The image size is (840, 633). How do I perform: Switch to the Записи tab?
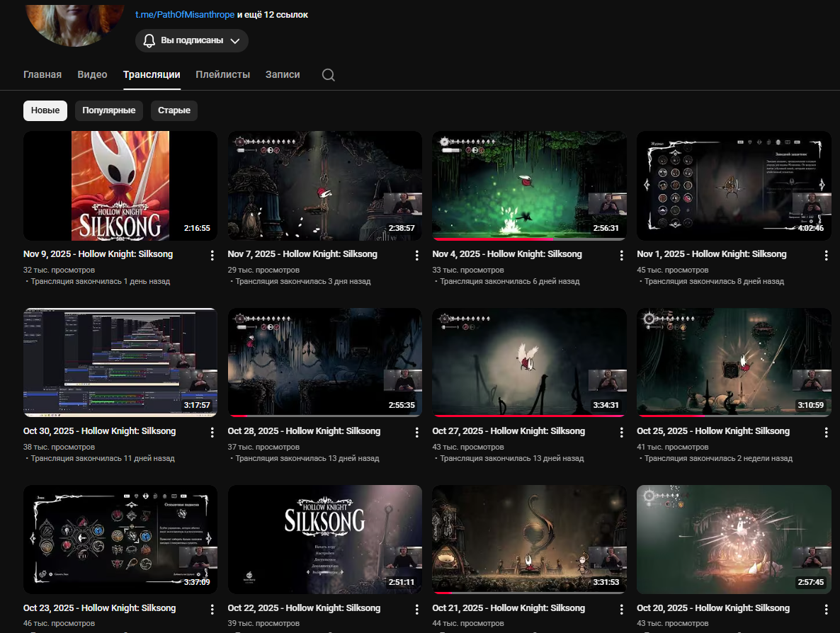coord(283,74)
